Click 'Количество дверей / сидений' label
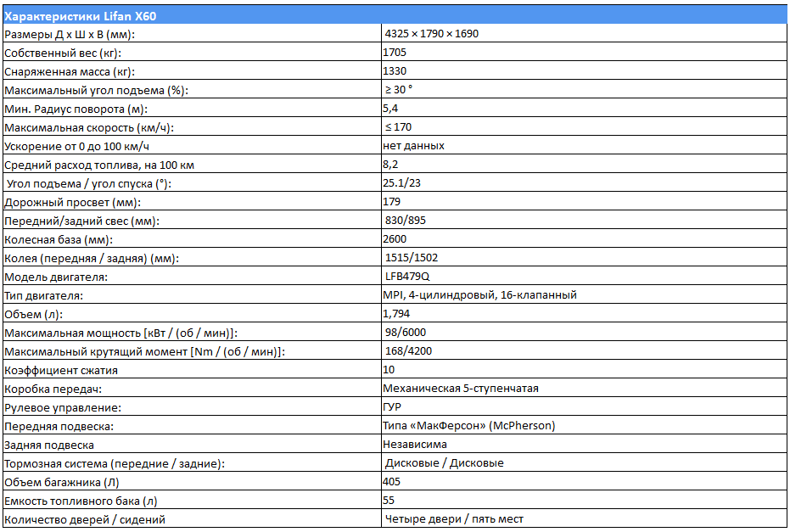This screenshot has height=532, width=790. coord(85,519)
